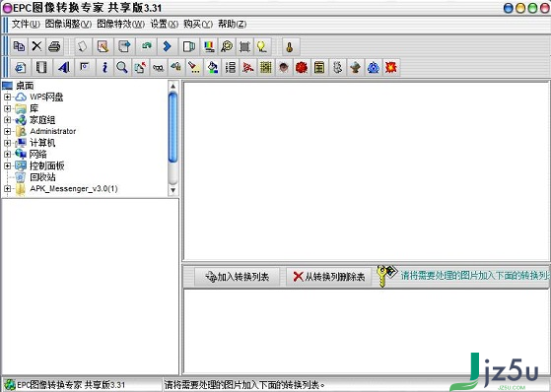Viewport: 551px width, 392px height.
Task: Click the color monitor icon
Action: 209,46
